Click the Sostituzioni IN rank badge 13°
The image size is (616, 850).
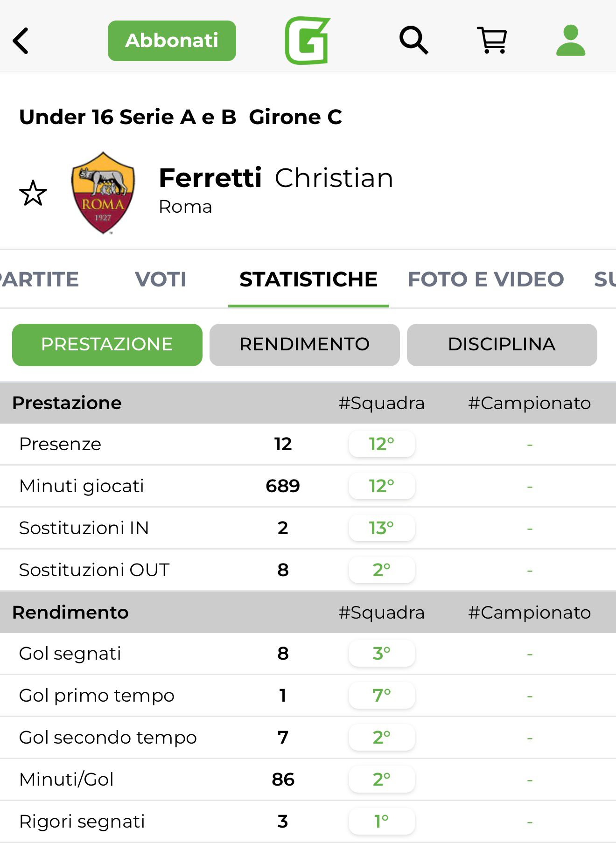tap(381, 528)
